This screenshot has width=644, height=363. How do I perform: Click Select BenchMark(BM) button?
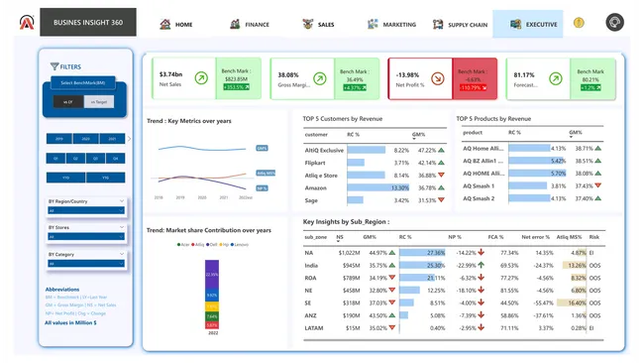pyautogui.click(x=83, y=82)
